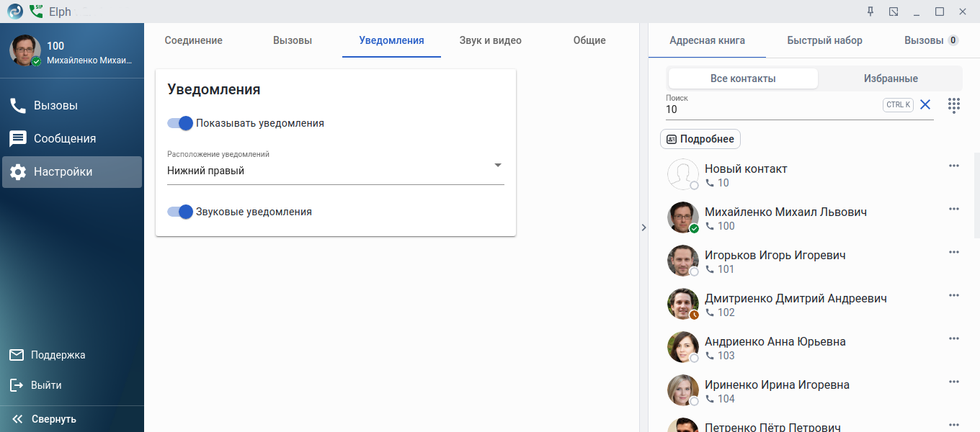This screenshot has width=980, height=432.
Task: Click the compact view icon in title bar
Action: [894, 12]
